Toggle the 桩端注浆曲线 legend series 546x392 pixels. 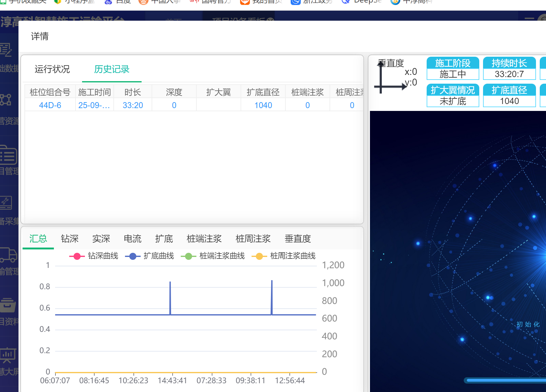[x=213, y=256]
